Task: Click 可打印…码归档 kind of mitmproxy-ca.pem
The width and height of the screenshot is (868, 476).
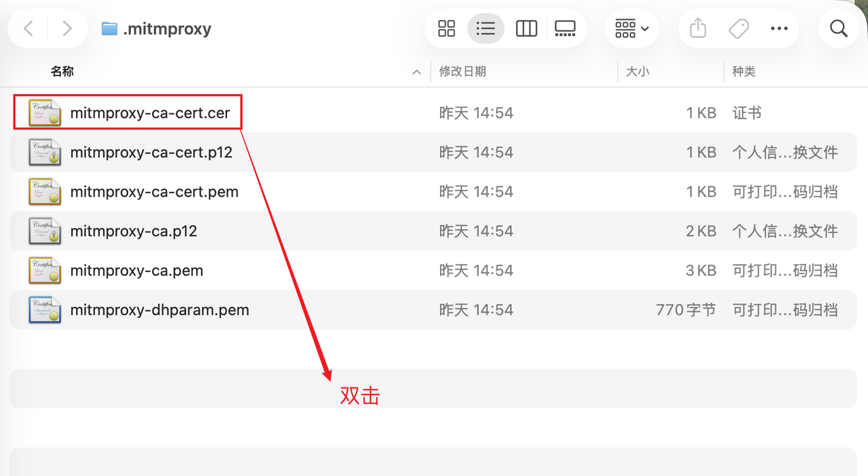Action: pyautogui.click(x=785, y=271)
